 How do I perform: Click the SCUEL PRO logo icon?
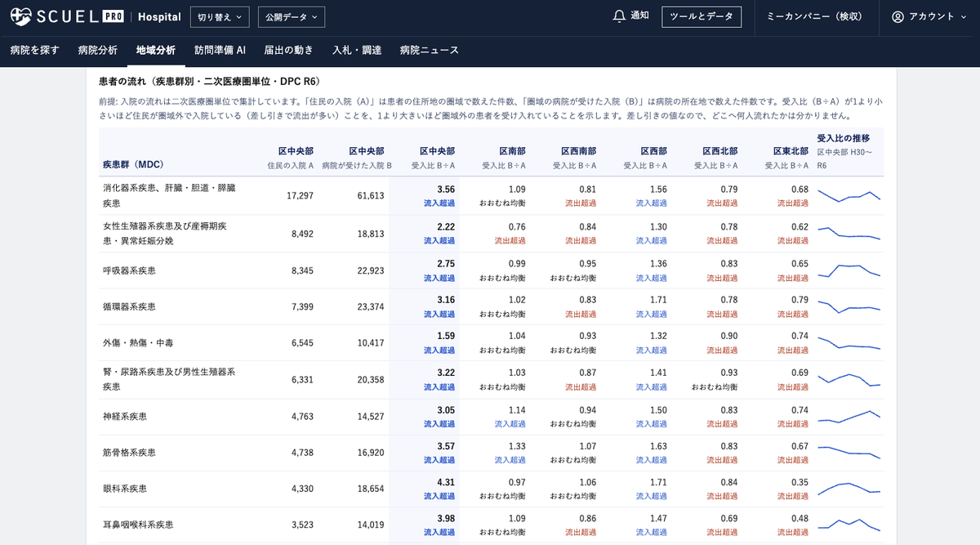point(21,16)
